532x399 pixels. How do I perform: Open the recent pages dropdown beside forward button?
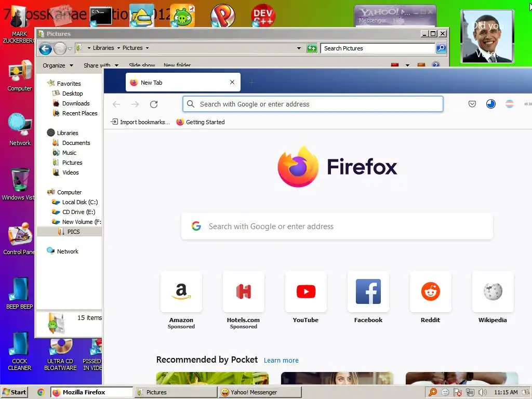pos(70,48)
